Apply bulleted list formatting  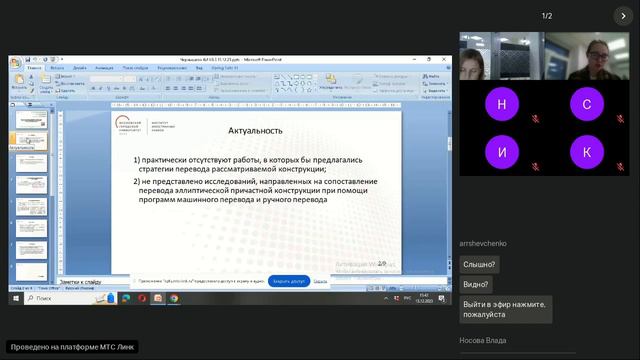168,78
